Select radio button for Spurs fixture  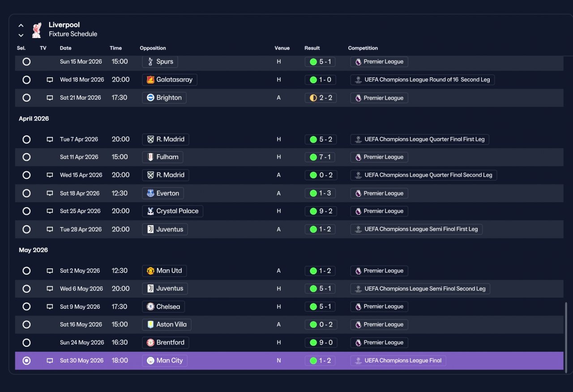point(26,62)
